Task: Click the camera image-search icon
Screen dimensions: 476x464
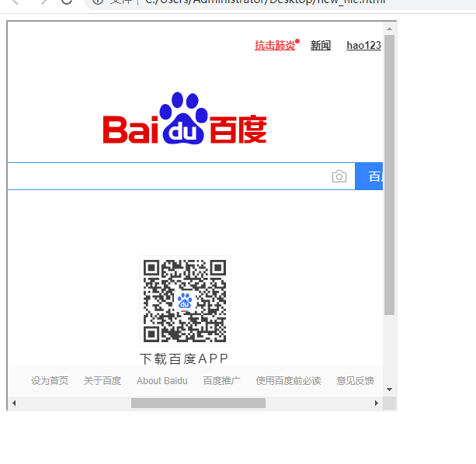Action: pyautogui.click(x=339, y=176)
